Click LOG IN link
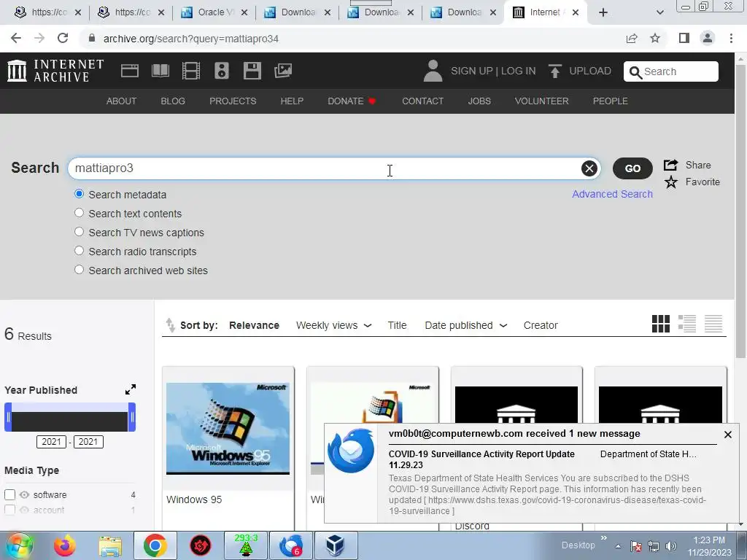747x560 pixels. 519,71
